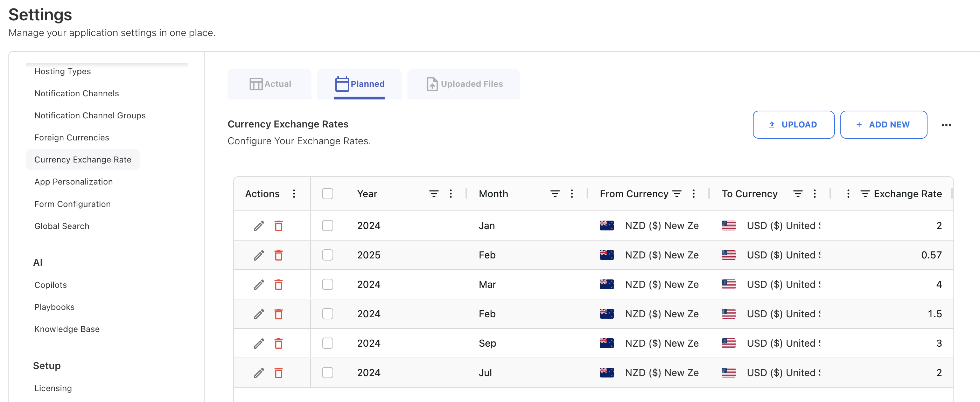
Task: Click the Add New button
Action: tap(883, 125)
